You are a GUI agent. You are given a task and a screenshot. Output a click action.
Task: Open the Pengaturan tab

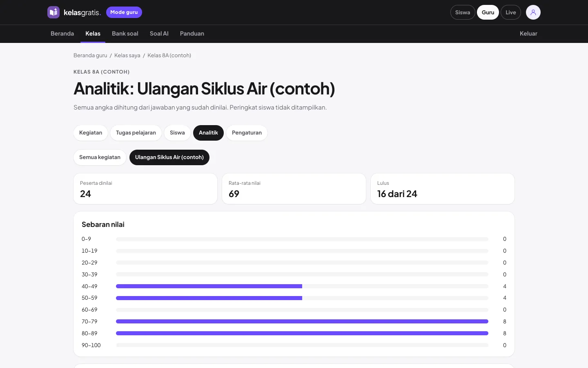[247, 133]
